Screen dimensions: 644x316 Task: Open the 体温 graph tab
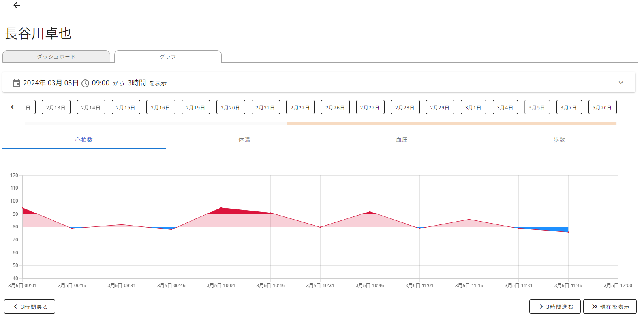coord(244,140)
